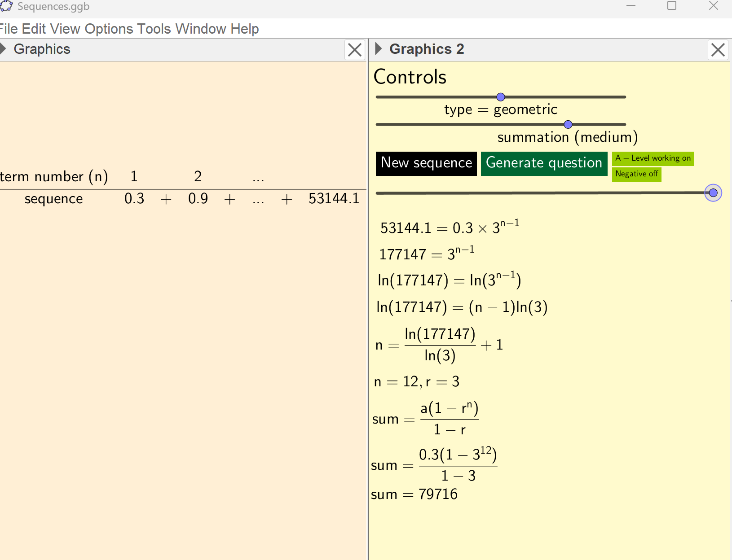
Task: Click the long slider handle below Negative off
Action: click(x=713, y=192)
